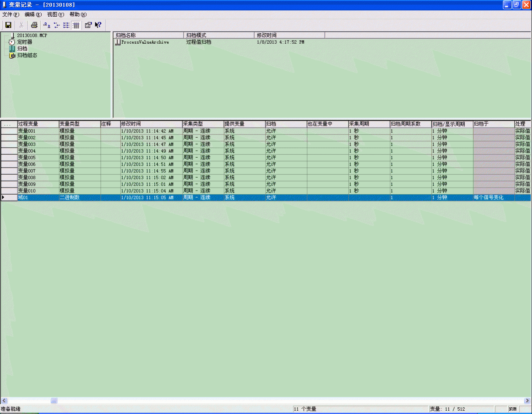Switch to details view icon
Screen dimensions: 532x414
pyautogui.click(x=76, y=25)
